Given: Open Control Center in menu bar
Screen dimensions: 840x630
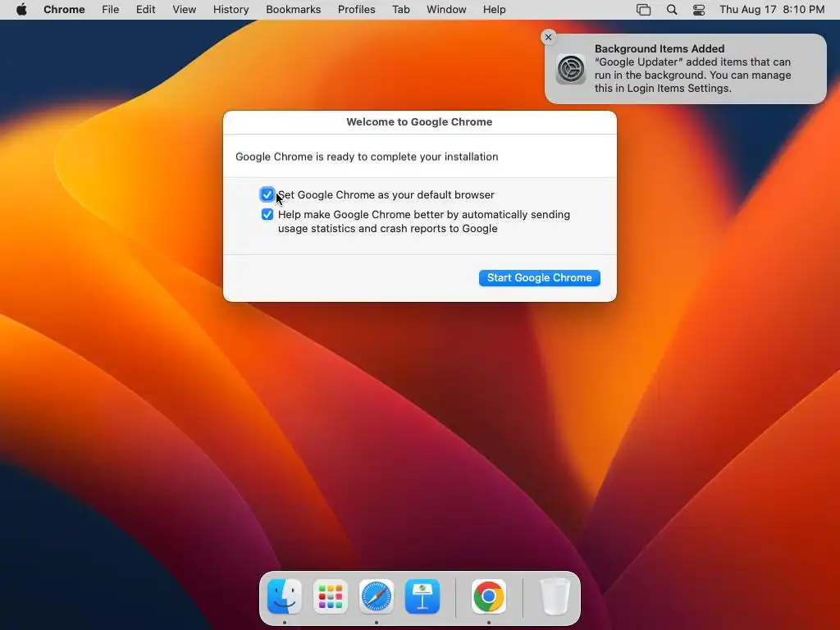Looking at the screenshot, I should (x=699, y=10).
